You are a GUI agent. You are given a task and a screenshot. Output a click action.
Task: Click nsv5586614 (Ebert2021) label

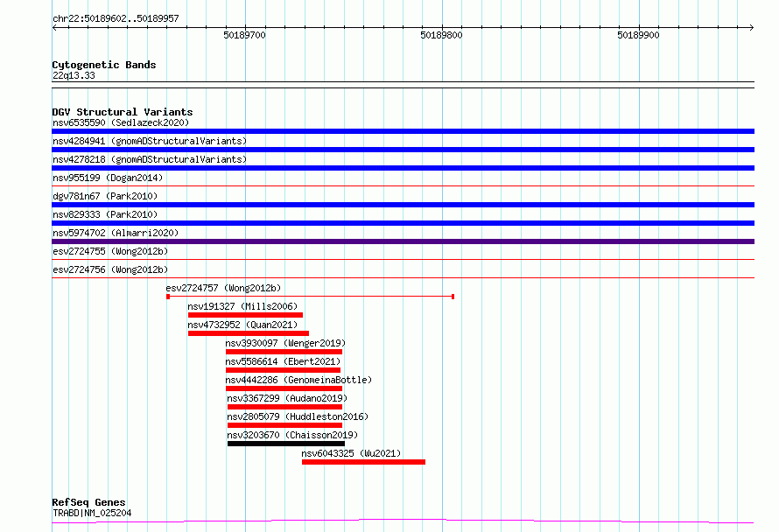284,361
